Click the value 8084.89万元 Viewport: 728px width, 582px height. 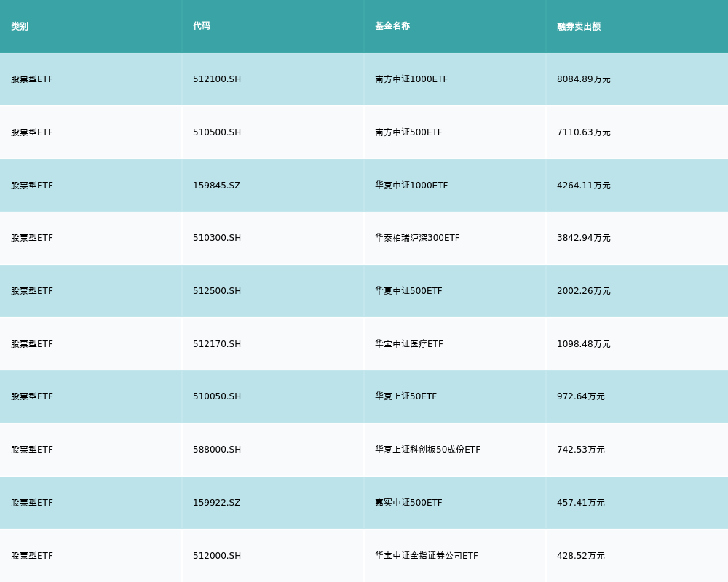click(x=584, y=79)
